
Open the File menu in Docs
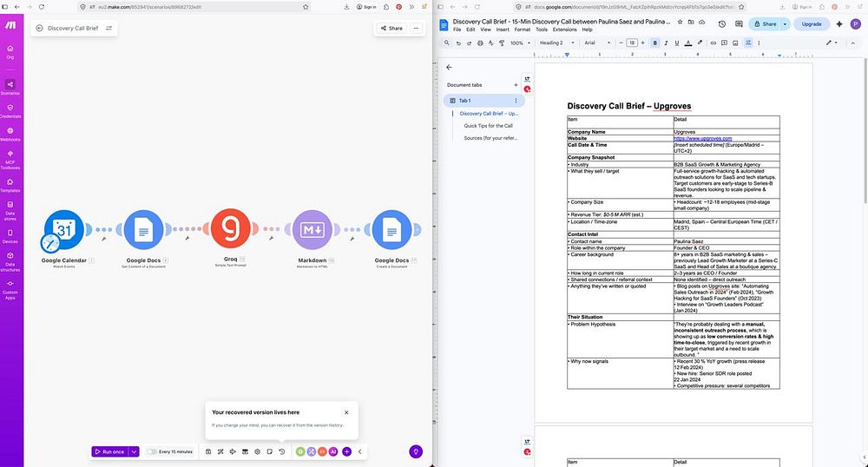pyautogui.click(x=457, y=30)
